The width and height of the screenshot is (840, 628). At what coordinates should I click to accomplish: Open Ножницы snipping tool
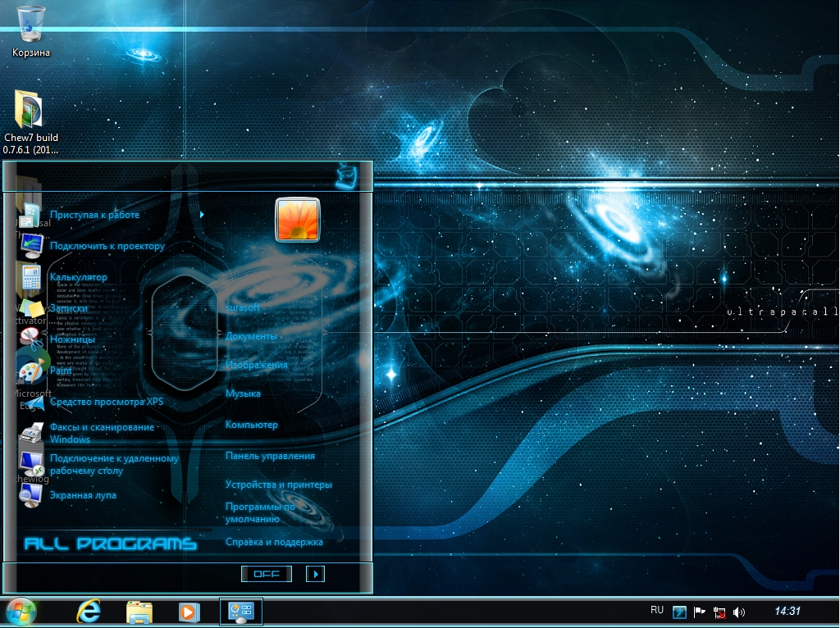pos(72,339)
